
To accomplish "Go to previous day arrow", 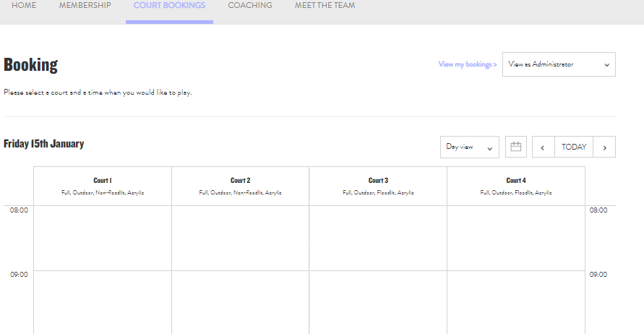I will tap(543, 147).
